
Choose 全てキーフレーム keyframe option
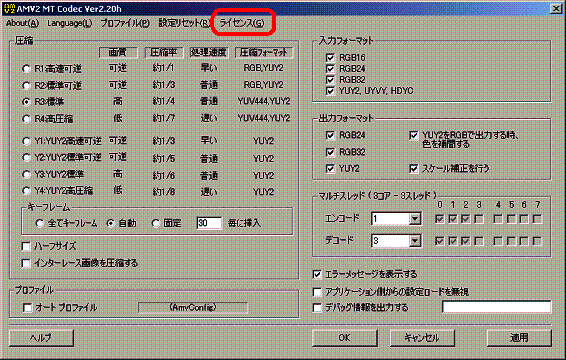pos(40,224)
